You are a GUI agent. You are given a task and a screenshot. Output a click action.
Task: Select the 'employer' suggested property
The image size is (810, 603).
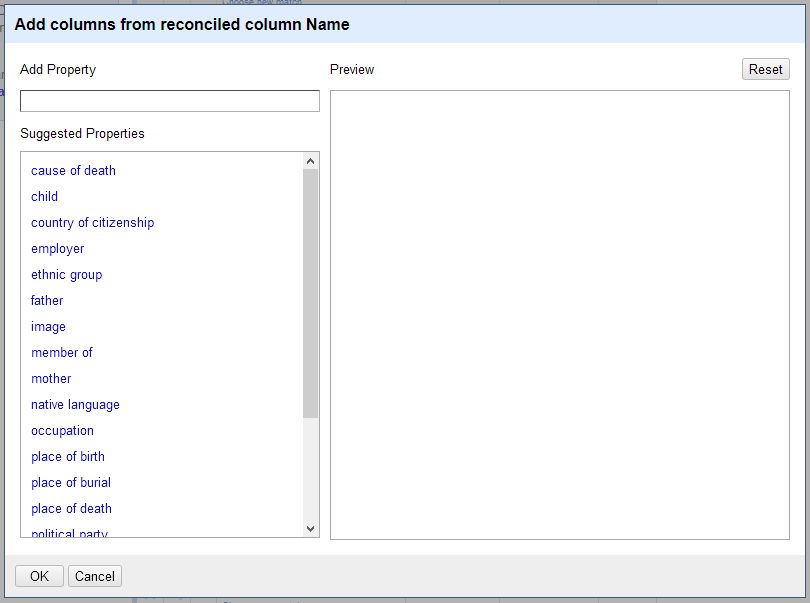point(57,248)
